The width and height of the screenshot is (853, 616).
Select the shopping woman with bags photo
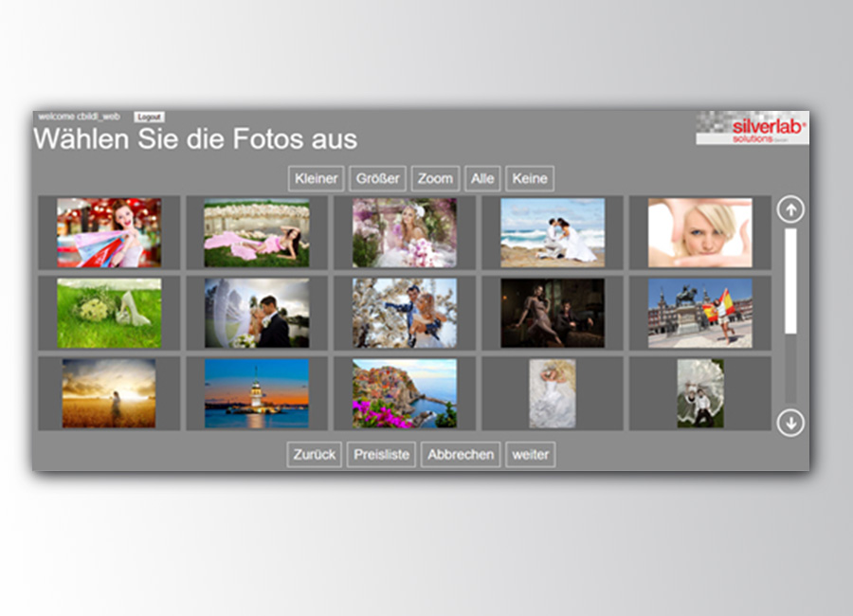click(x=109, y=232)
